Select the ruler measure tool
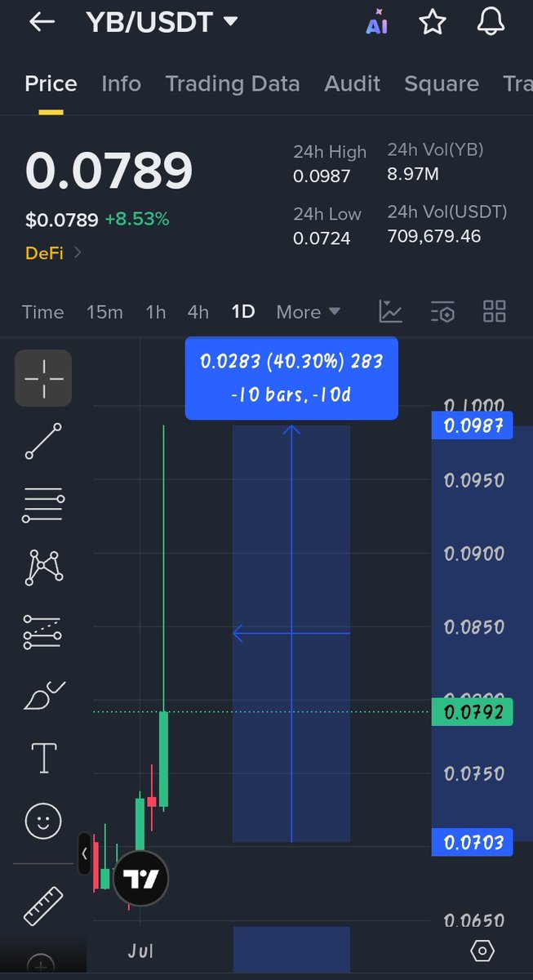This screenshot has width=533, height=980. point(43,906)
